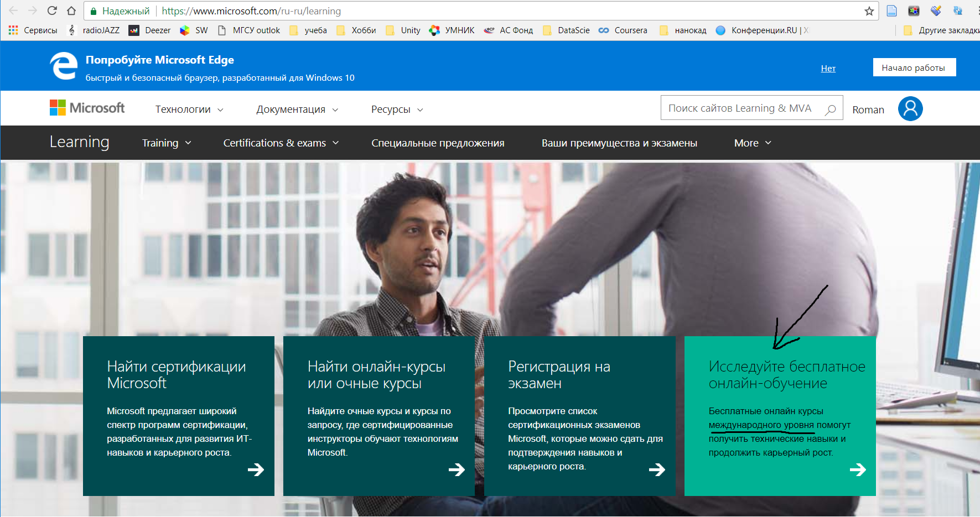
Task: Open the SW bookmark
Action: point(194,30)
